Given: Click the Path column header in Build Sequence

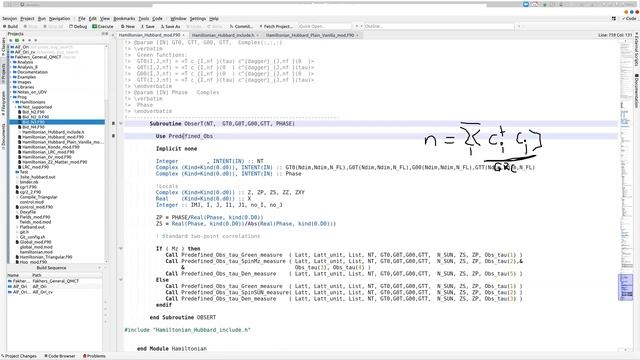Looking at the screenshot, I should coord(37,275).
